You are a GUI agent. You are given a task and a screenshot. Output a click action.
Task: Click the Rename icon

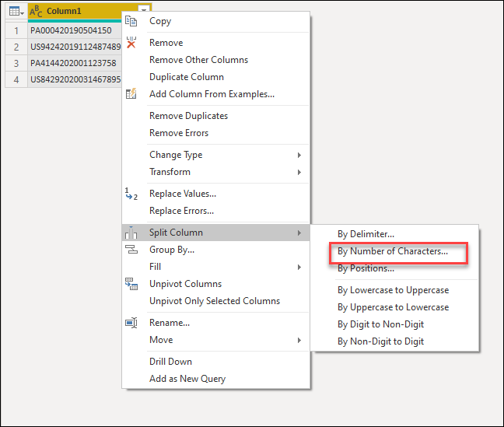point(131,323)
